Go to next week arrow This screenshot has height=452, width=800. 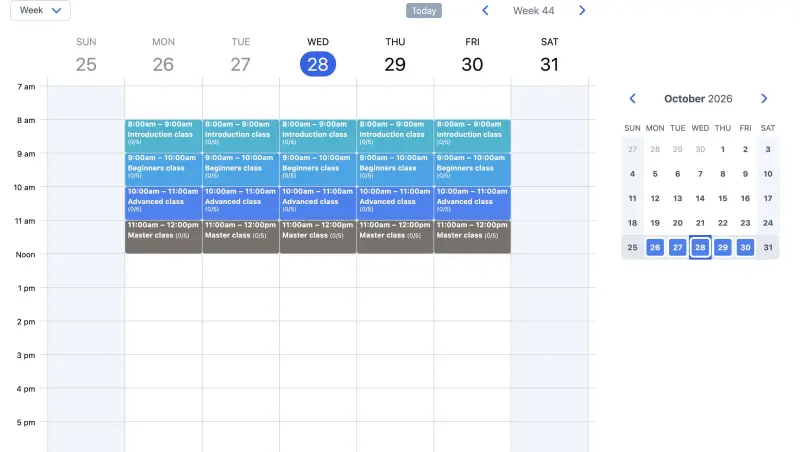582,10
